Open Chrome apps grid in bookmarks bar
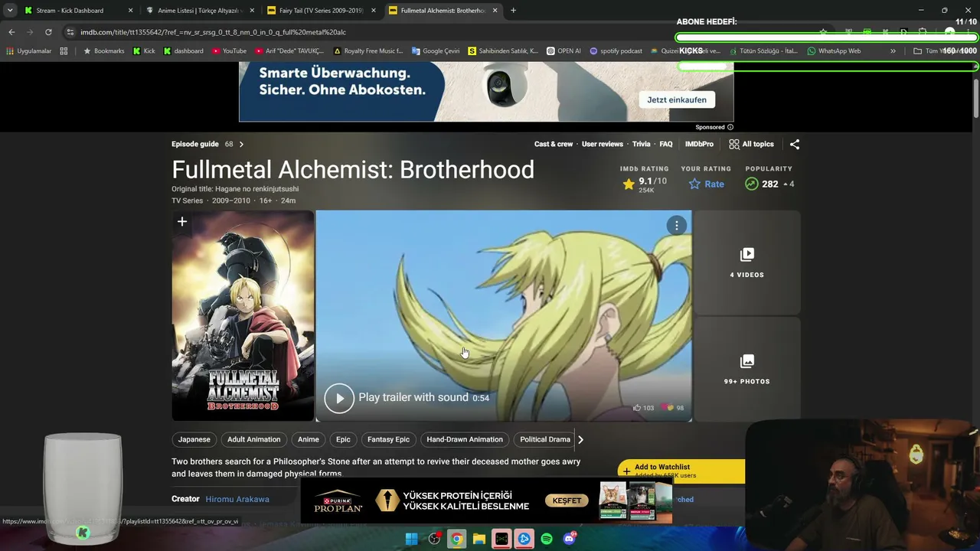 point(64,51)
